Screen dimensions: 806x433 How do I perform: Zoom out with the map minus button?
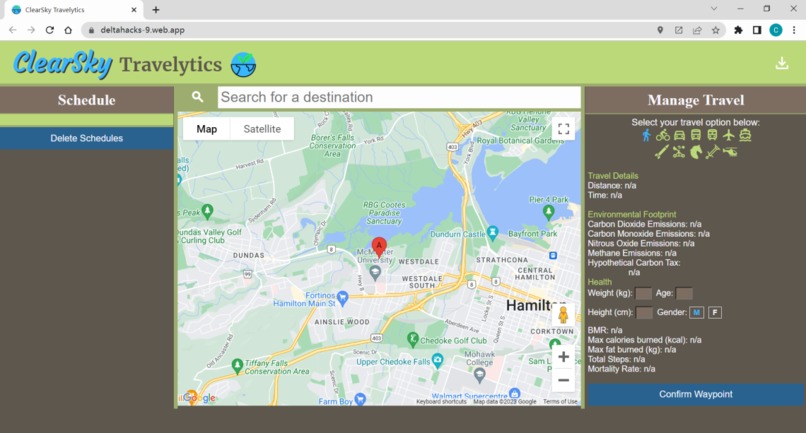(563, 380)
